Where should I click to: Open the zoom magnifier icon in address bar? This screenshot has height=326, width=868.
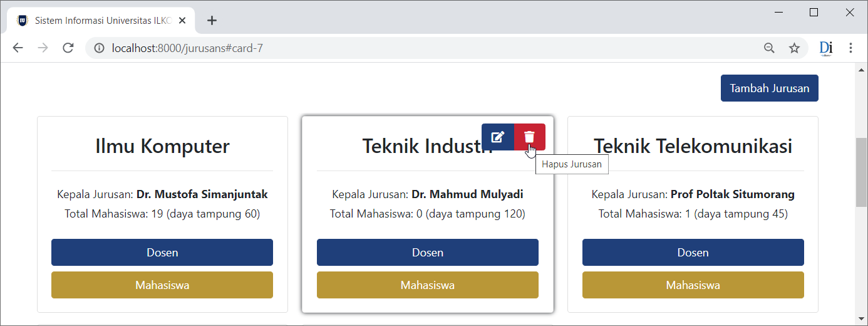769,48
